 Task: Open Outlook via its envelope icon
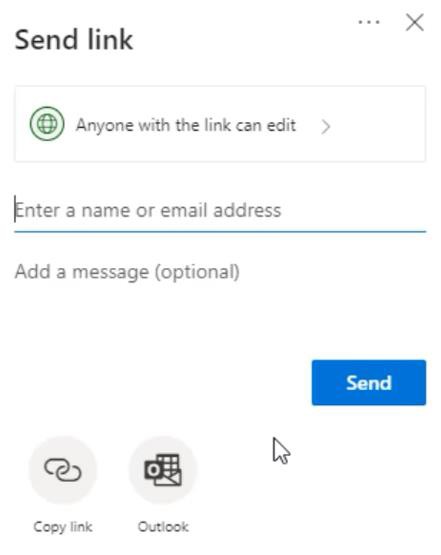click(x=163, y=470)
